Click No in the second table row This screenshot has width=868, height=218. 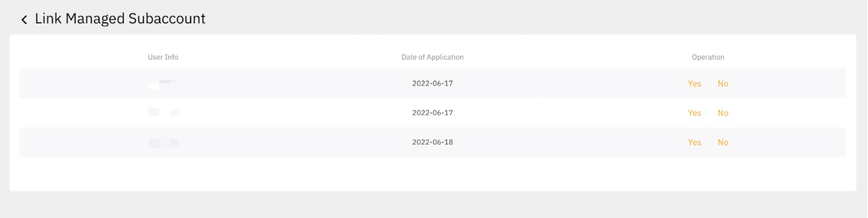[x=723, y=113]
